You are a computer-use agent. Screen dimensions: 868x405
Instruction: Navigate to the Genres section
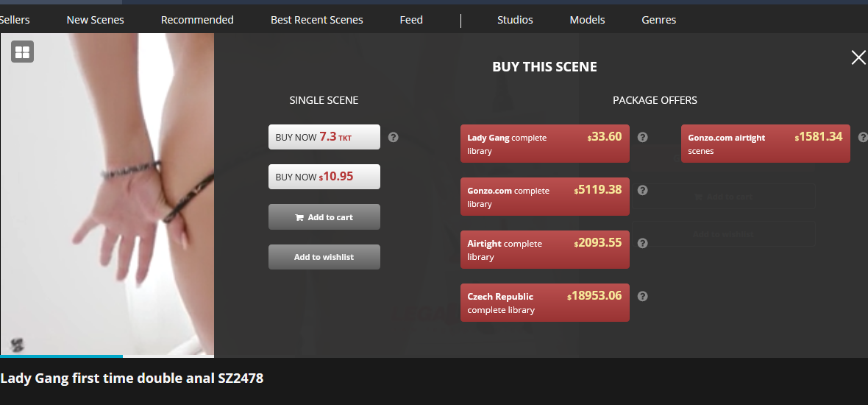pos(658,20)
